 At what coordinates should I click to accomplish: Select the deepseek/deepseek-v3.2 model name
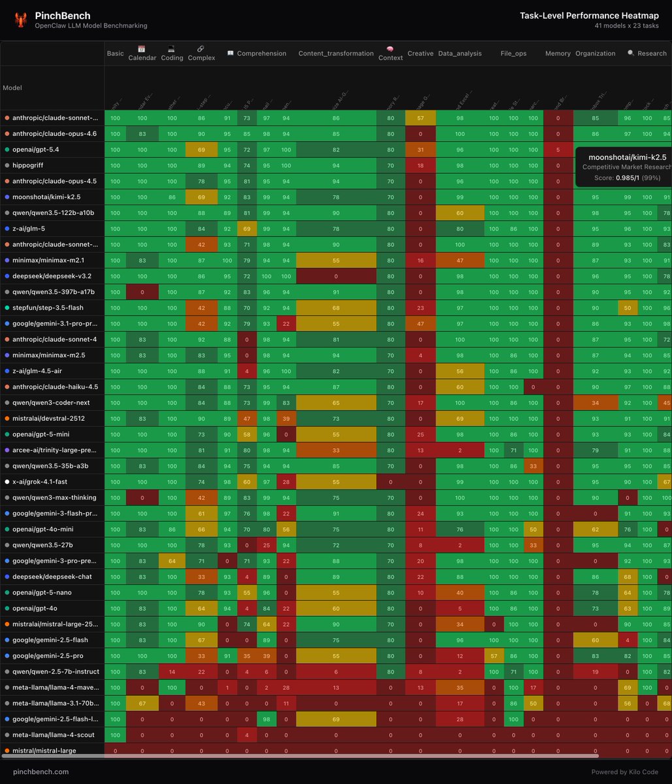click(x=52, y=276)
